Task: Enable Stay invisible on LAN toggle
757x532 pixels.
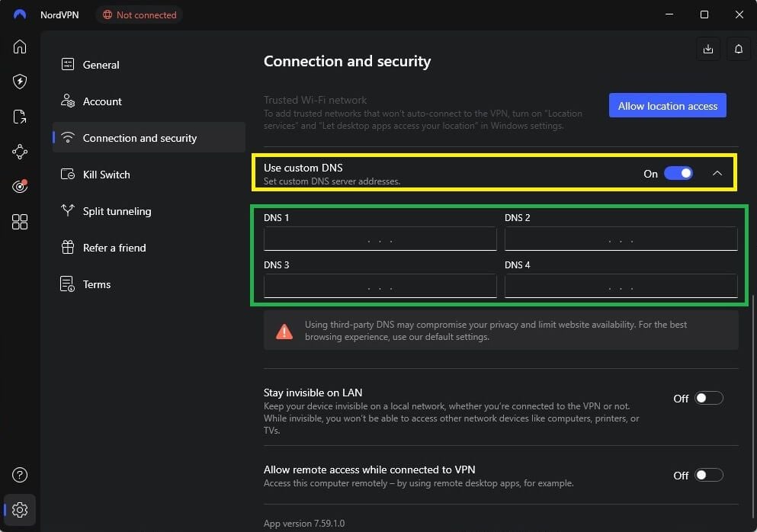Action: [708, 398]
